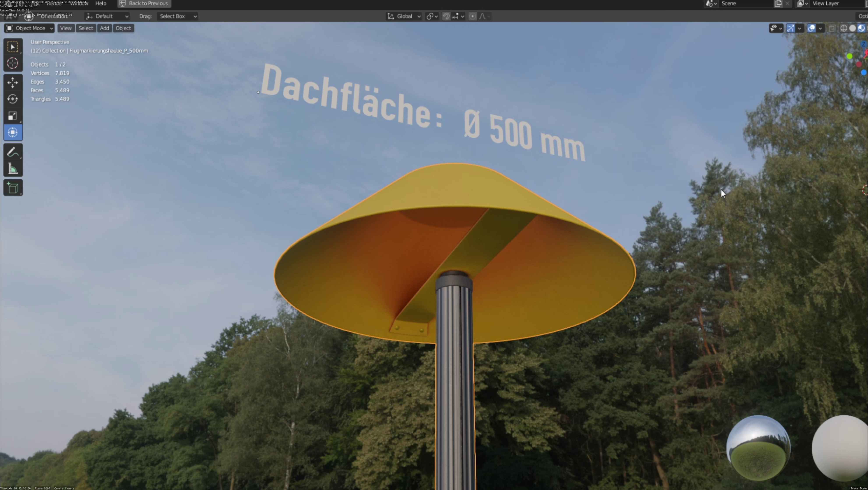The image size is (868, 490).
Task: Toggle proportional editing icon
Action: (x=472, y=16)
